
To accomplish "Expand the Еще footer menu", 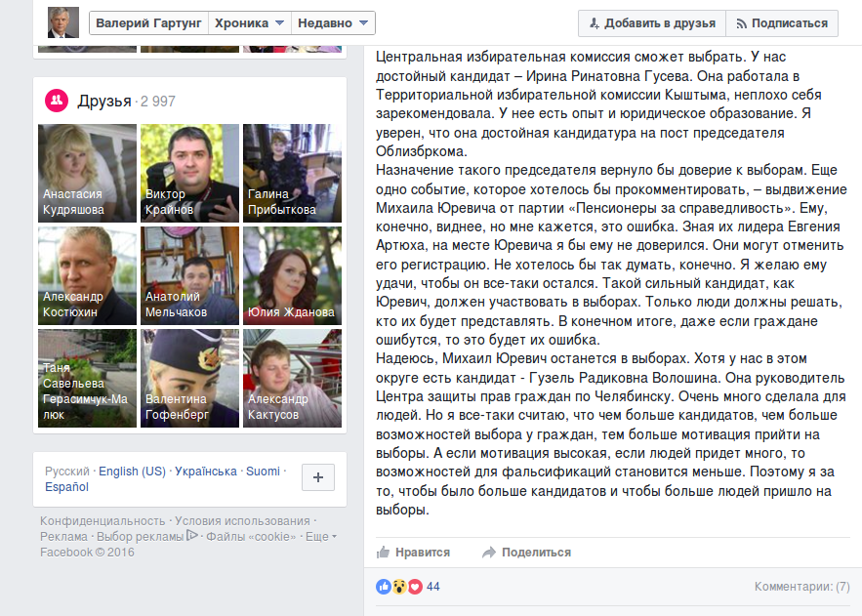I will pyautogui.click(x=321, y=536).
